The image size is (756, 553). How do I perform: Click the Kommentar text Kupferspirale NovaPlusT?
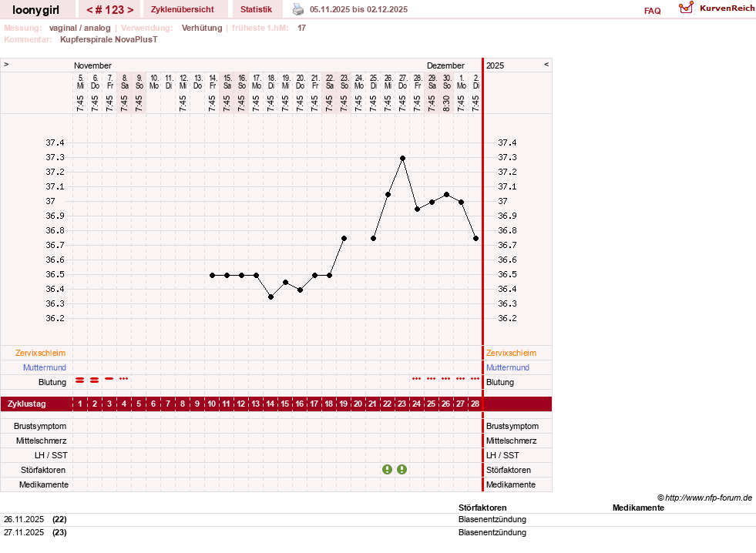coord(109,39)
